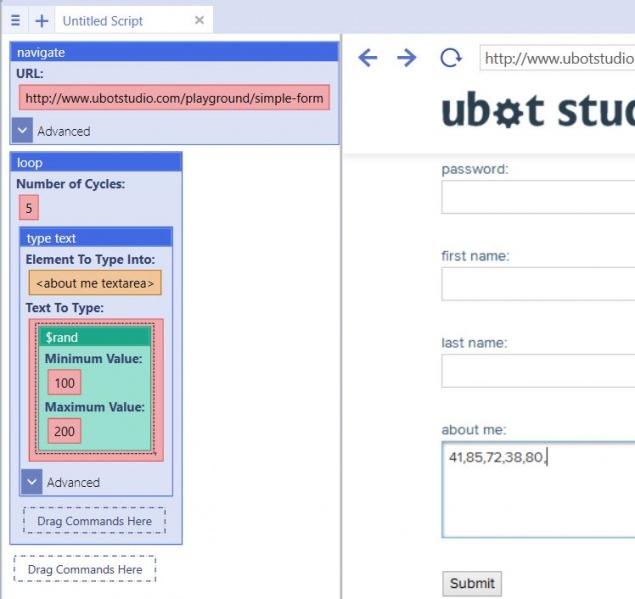Select the about me textarea element field
Screen dimensions: 635x599
pyautogui.click(x=95, y=283)
